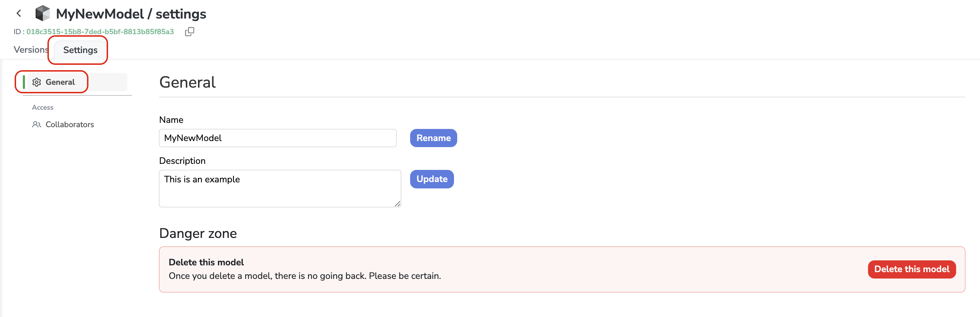The width and height of the screenshot is (980, 317).
Task: Click the MyNewModel / settings title
Action: (131, 14)
